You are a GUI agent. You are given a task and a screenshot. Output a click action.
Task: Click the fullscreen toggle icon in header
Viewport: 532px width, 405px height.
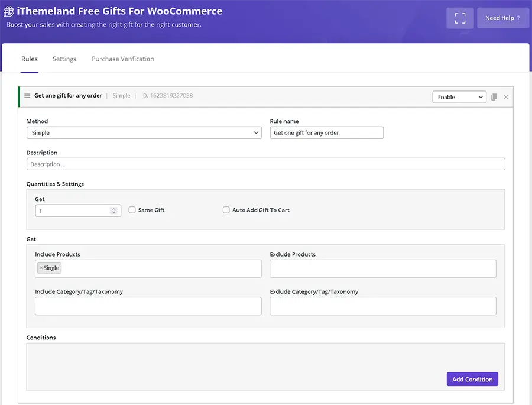460,18
